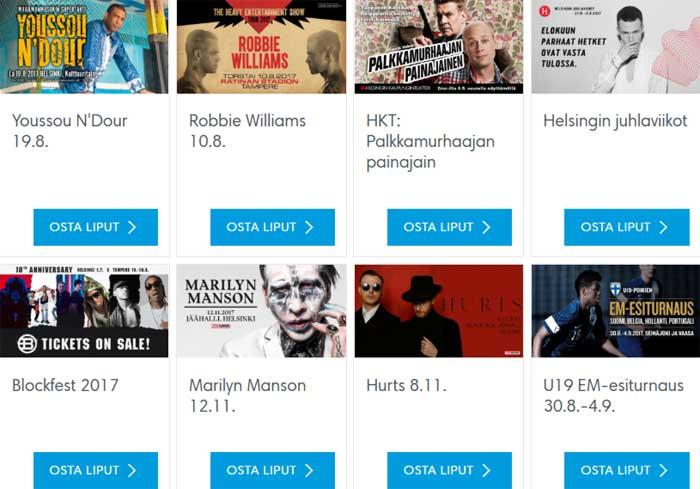Open the EM-esiturnaus football banner image
The height and width of the screenshot is (489, 700).
tap(616, 311)
